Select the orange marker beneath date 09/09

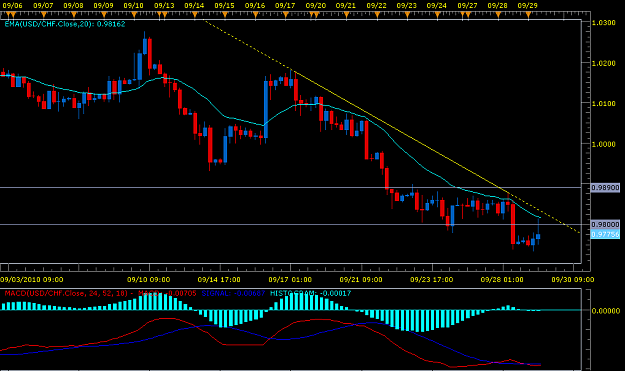(104, 15)
